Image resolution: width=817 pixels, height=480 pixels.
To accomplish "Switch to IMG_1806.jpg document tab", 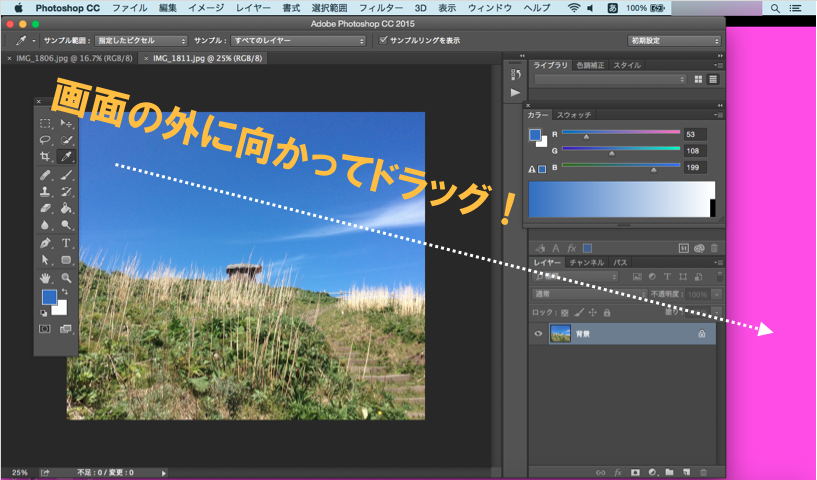I will pyautogui.click(x=74, y=58).
